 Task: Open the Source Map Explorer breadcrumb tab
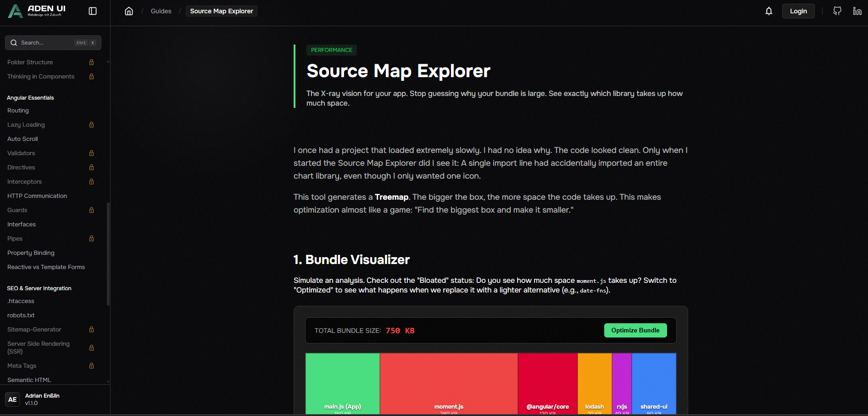pyautogui.click(x=221, y=11)
